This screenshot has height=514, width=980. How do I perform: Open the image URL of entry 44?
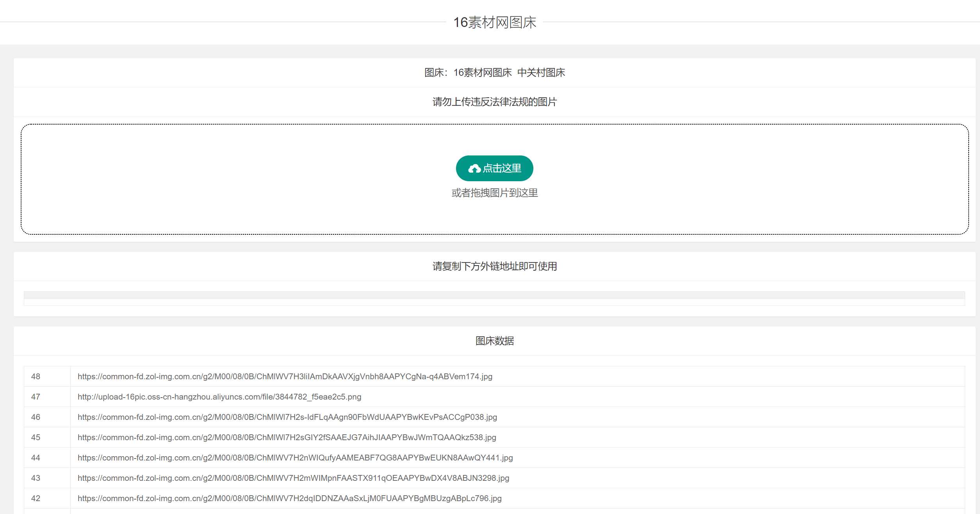296,458
